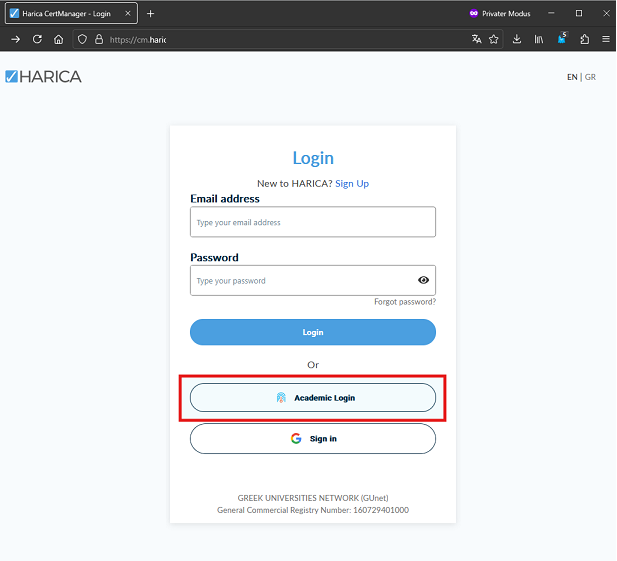Click the 'Login' heading
Image resolution: width=617 pixels, height=561 pixels.
click(x=313, y=158)
